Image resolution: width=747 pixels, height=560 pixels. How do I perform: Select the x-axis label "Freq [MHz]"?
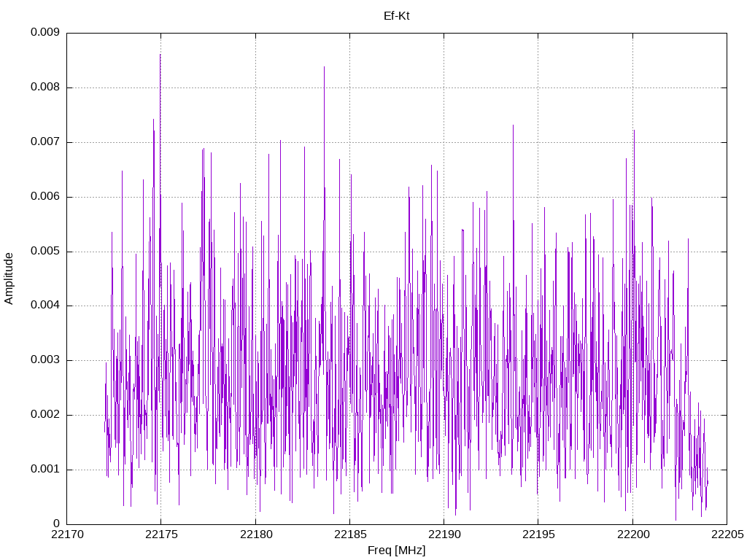(x=396, y=551)
